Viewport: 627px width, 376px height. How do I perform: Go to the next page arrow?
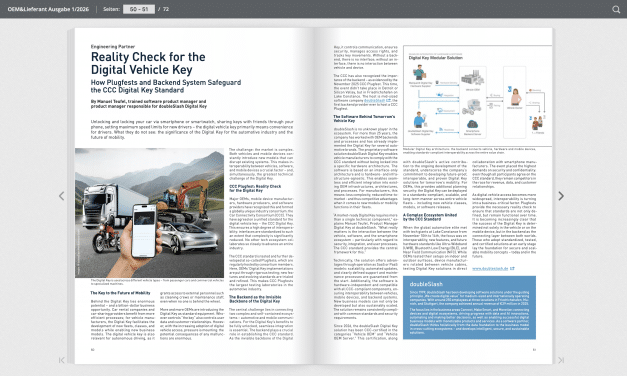coord(561,196)
